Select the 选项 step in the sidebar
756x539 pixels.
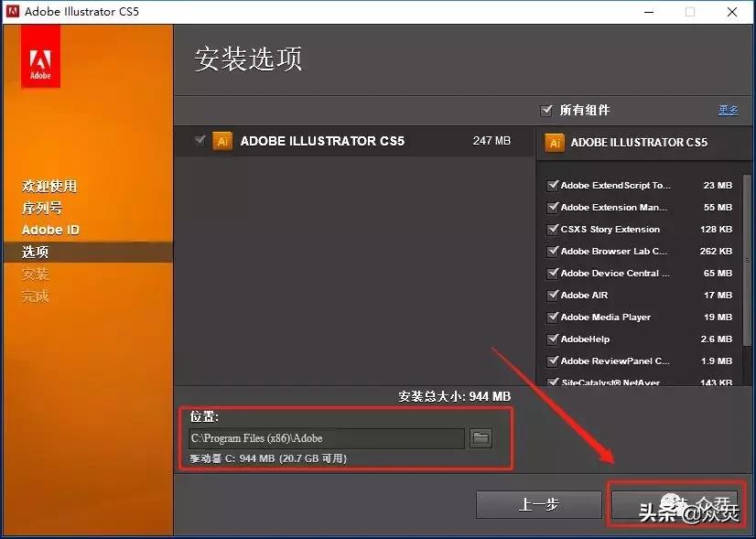[x=34, y=252]
